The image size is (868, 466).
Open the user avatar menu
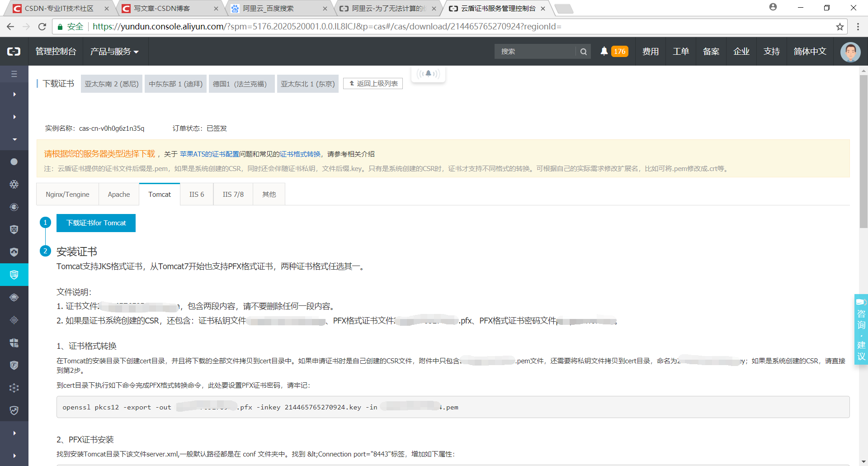[850, 52]
